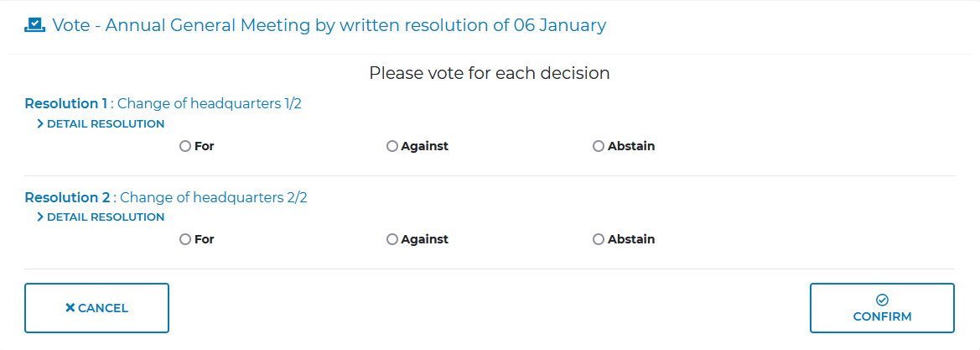Click the 'Change of headquarters 2/2' title
Viewport: 980px width, 350px height.
pos(214,198)
